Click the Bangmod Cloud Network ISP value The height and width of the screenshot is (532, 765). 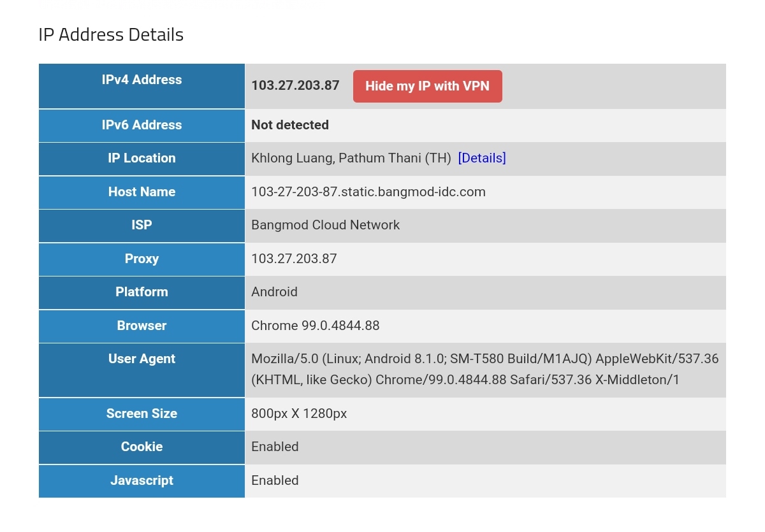pyautogui.click(x=325, y=225)
